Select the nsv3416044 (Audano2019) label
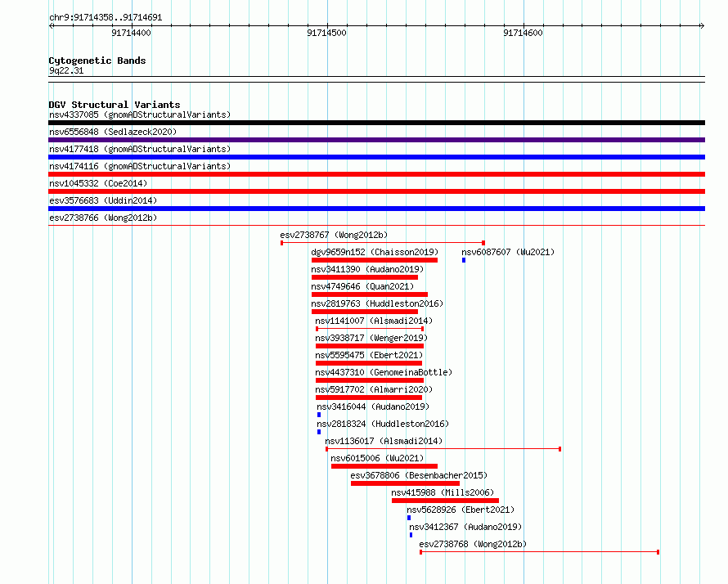 [373, 407]
